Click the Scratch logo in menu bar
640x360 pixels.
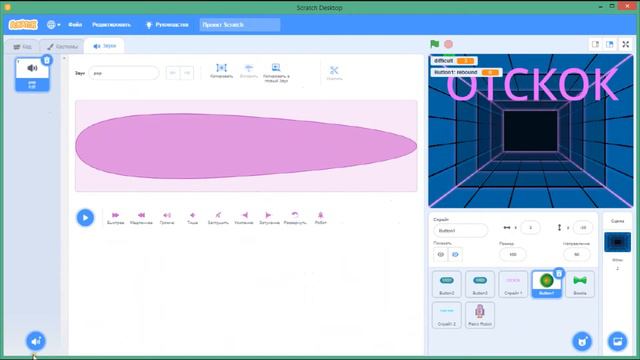[23, 24]
